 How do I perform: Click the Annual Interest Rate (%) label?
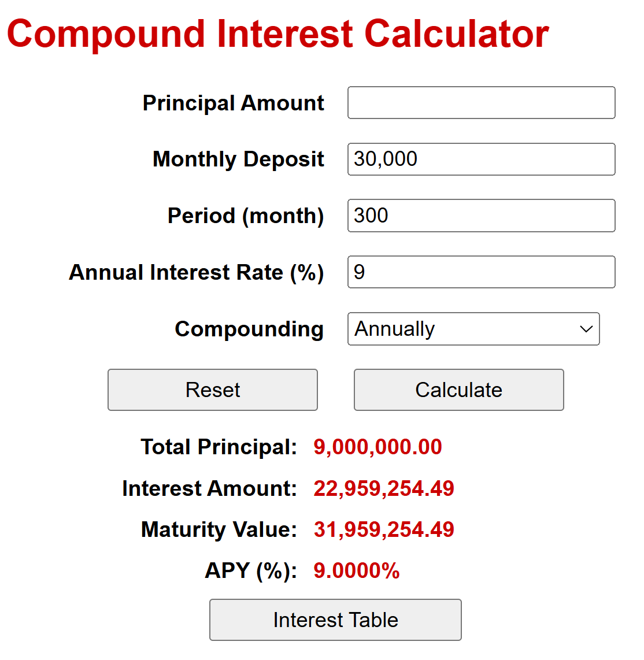tap(197, 272)
